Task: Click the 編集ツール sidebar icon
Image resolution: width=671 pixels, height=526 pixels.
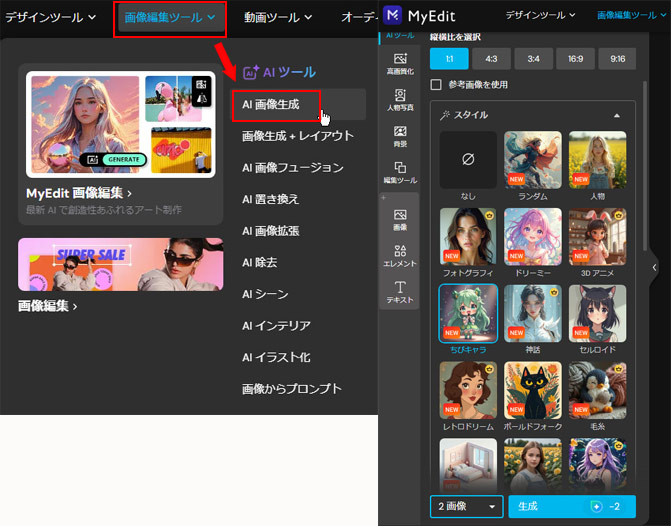Action: (400, 172)
